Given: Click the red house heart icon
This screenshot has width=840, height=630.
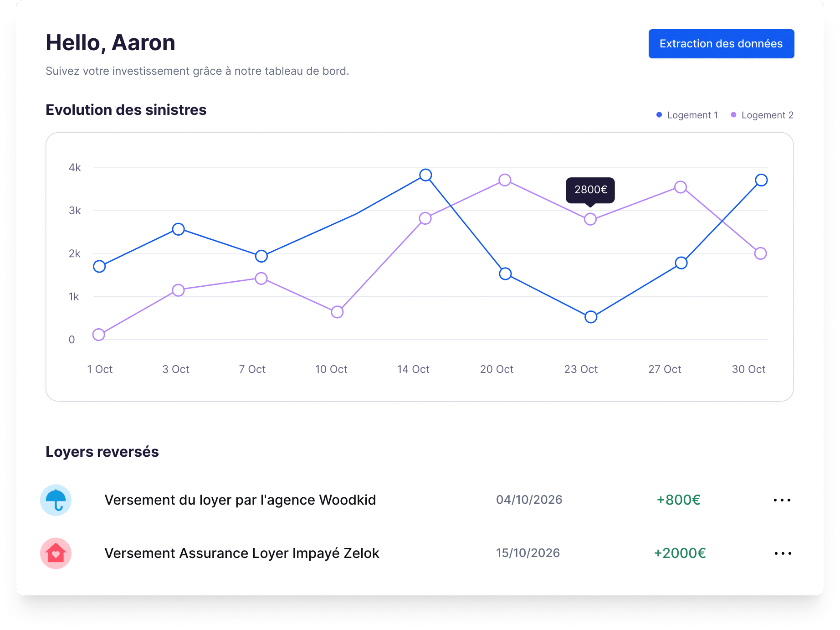Looking at the screenshot, I should 56,553.
